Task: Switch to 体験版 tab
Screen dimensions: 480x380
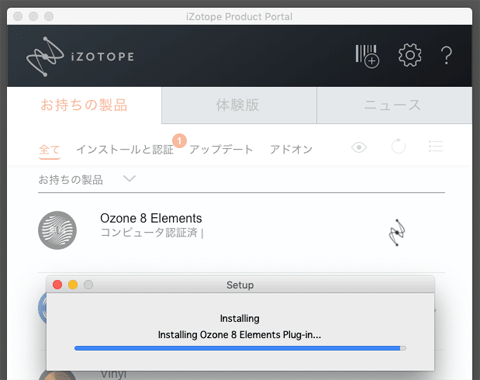Action: coord(239,105)
